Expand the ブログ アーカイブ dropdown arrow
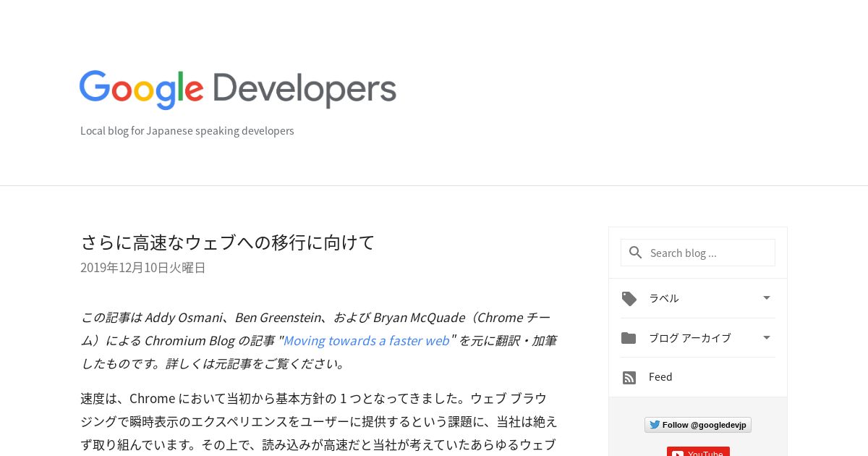The width and height of the screenshot is (868, 456). click(x=767, y=337)
